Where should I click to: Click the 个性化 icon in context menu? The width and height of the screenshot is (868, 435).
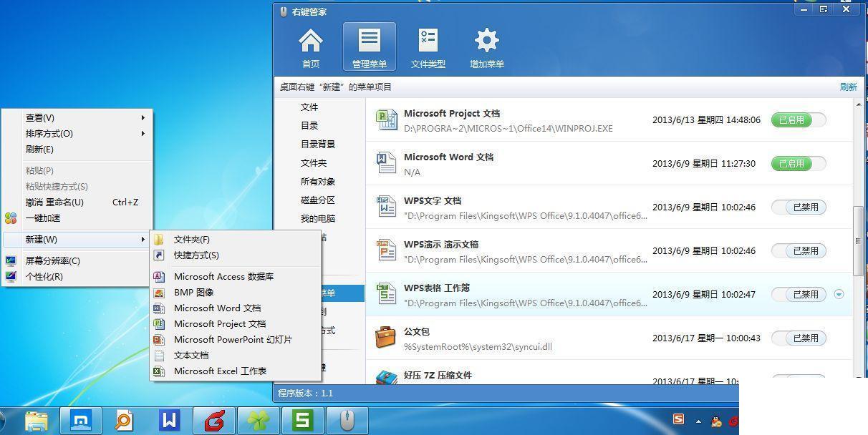click(11, 277)
